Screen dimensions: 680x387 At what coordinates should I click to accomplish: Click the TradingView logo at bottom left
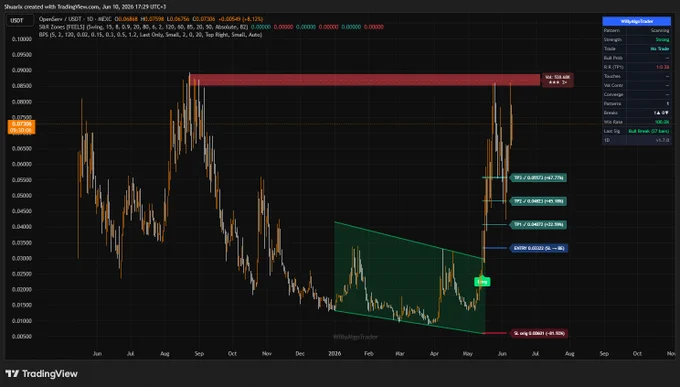pyautogui.click(x=41, y=374)
